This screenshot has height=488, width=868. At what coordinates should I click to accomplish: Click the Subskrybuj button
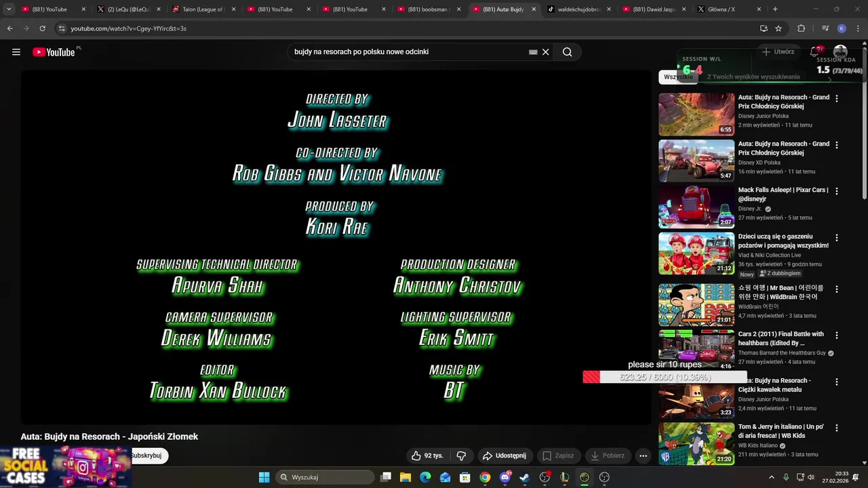(x=148, y=455)
